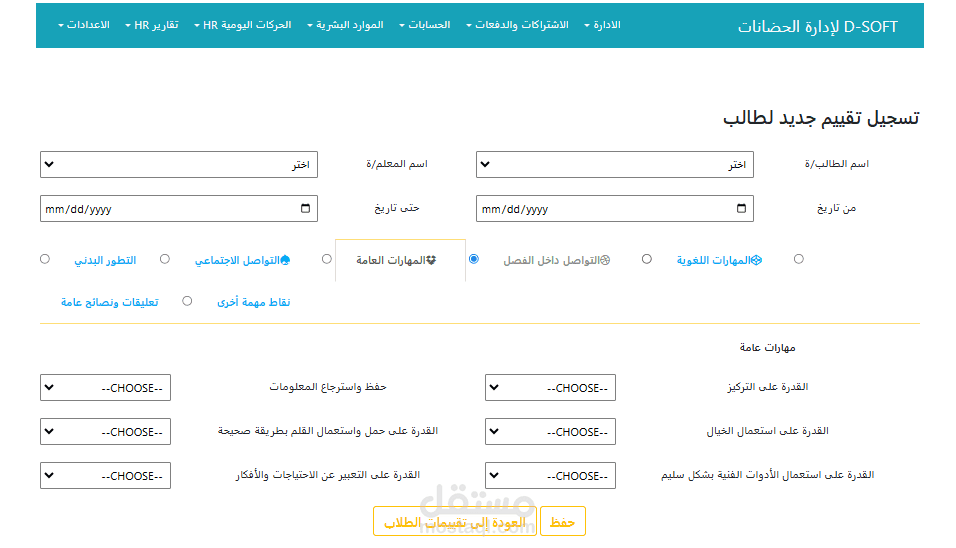Select radio button next to المهارات اللغوية
Image resolution: width=956 pixels, height=548 pixels.
[x=799, y=259]
